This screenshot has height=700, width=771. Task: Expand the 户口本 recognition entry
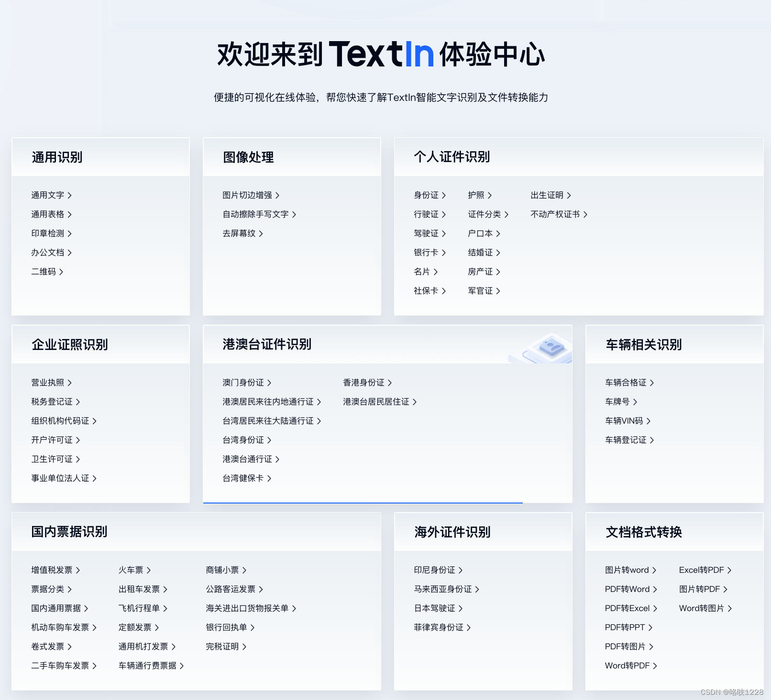click(x=481, y=233)
